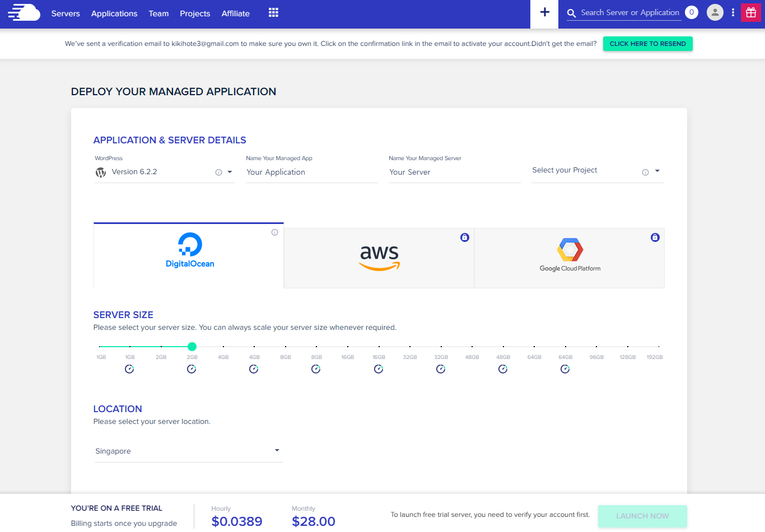Image resolution: width=765 pixels, height=532 pixels.
Task: Click the speedometer icon under 4GB
Action: coord(254,369)
